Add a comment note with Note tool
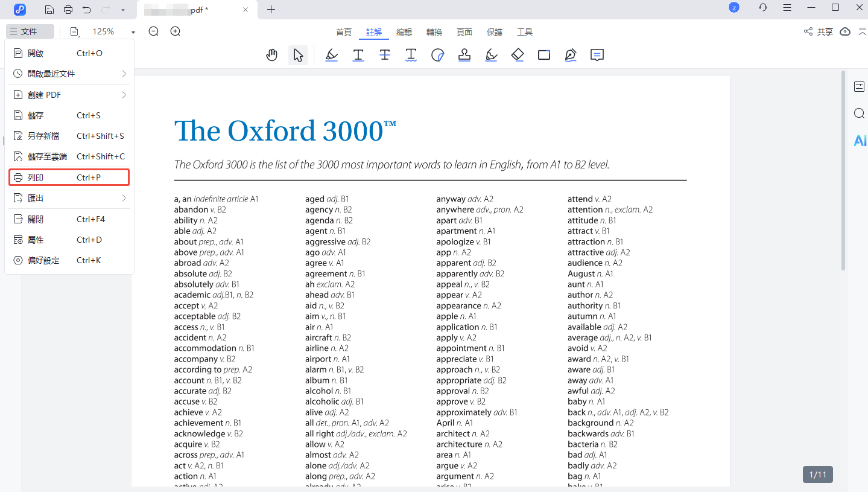 597,56
